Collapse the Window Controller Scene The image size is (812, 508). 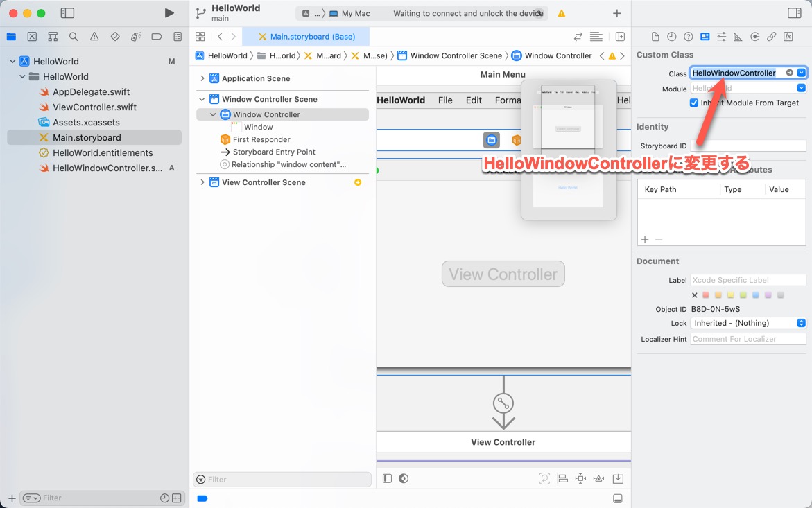point(202,99)
